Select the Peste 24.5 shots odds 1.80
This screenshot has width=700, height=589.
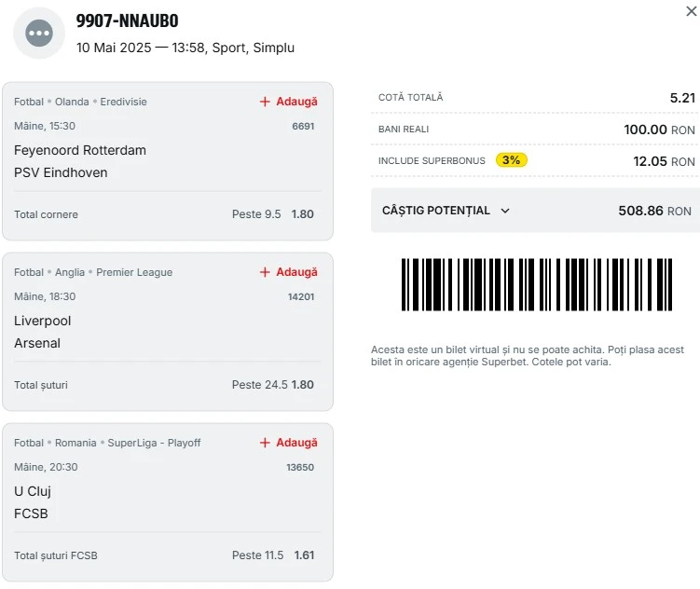[272, 385]
